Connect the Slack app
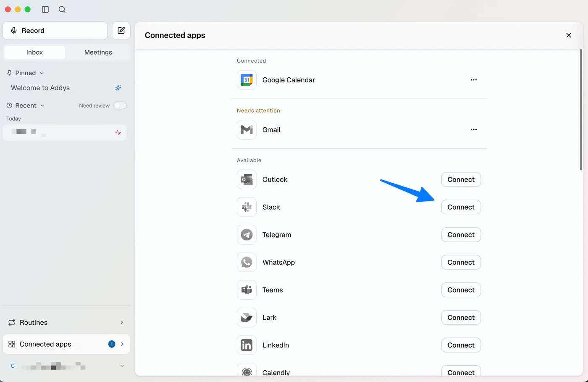The image size is (588, 382). coord(461,207)
